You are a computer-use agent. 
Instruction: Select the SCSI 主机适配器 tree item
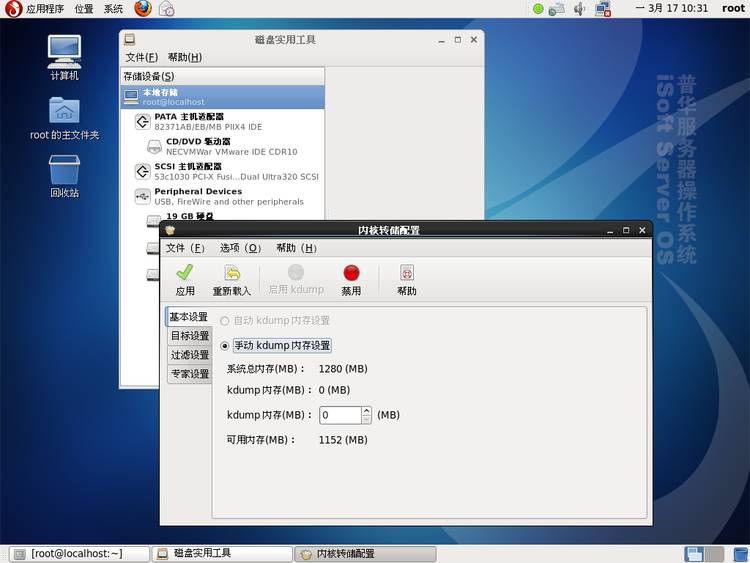coord(188,166)
